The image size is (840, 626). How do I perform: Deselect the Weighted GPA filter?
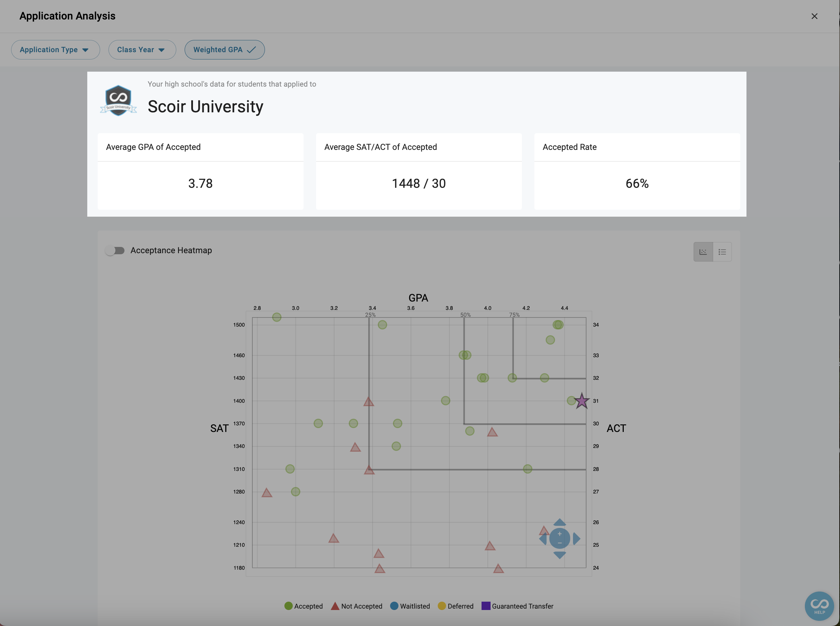tap(224, 50)
